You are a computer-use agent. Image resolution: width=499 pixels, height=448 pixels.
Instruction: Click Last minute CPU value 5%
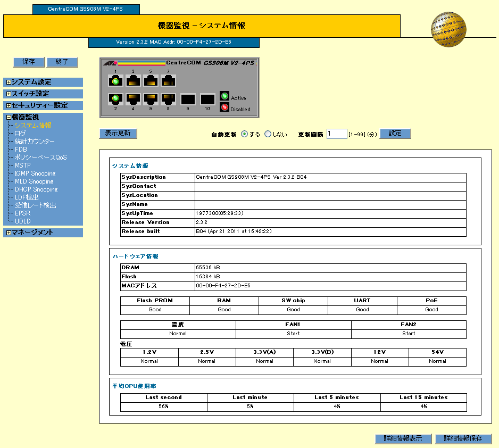coord(251,406)
